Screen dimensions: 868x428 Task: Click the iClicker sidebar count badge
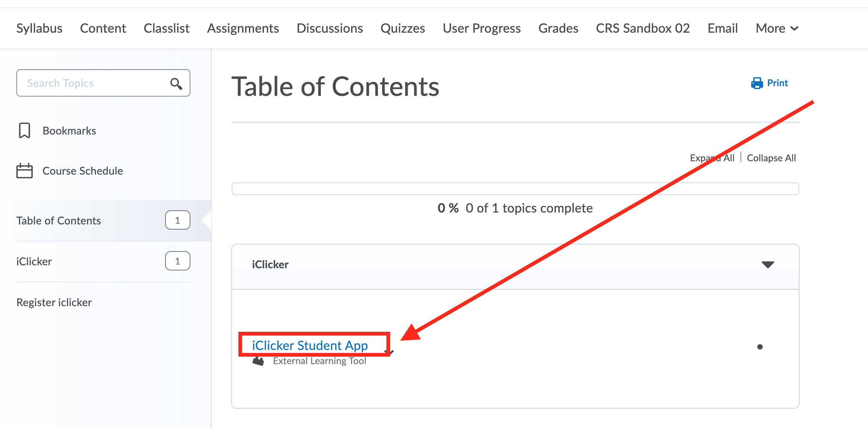pos(177,261)
